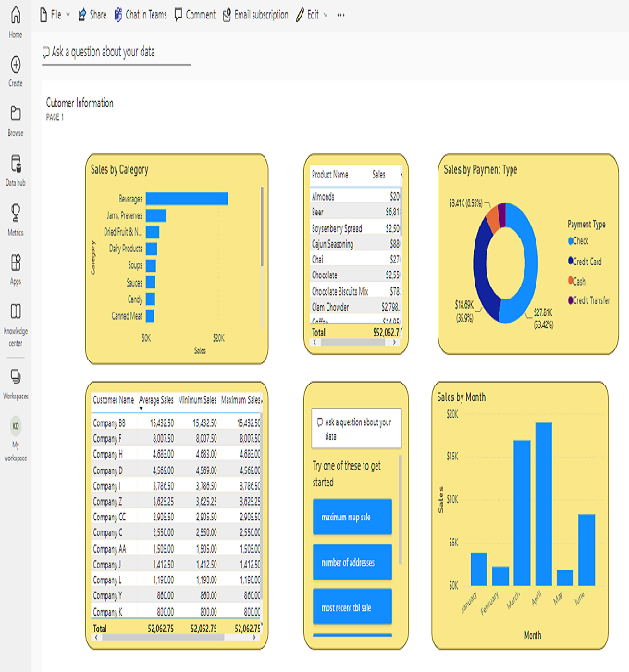Open Comment from the toolbar
The height and width of the screenshot is (672, 629).
point(195,15)
